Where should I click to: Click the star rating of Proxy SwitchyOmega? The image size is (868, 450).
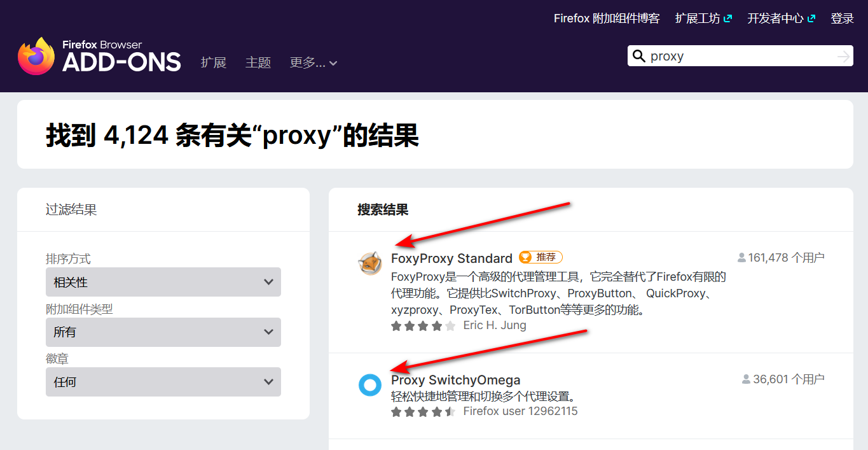click(424, 412)
